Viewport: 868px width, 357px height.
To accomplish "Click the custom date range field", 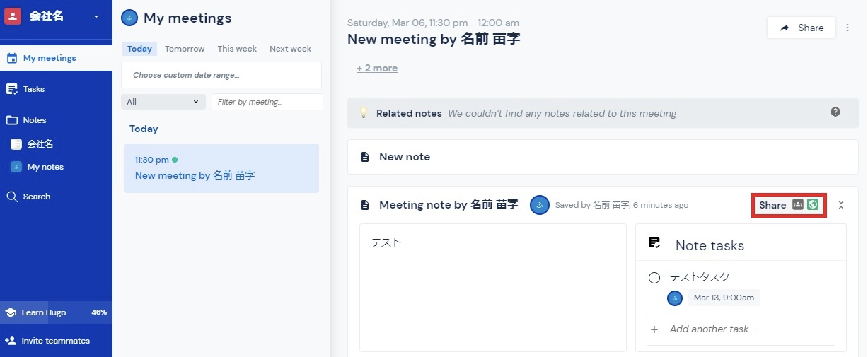I will pyautogui.click(x=221, y=75).
